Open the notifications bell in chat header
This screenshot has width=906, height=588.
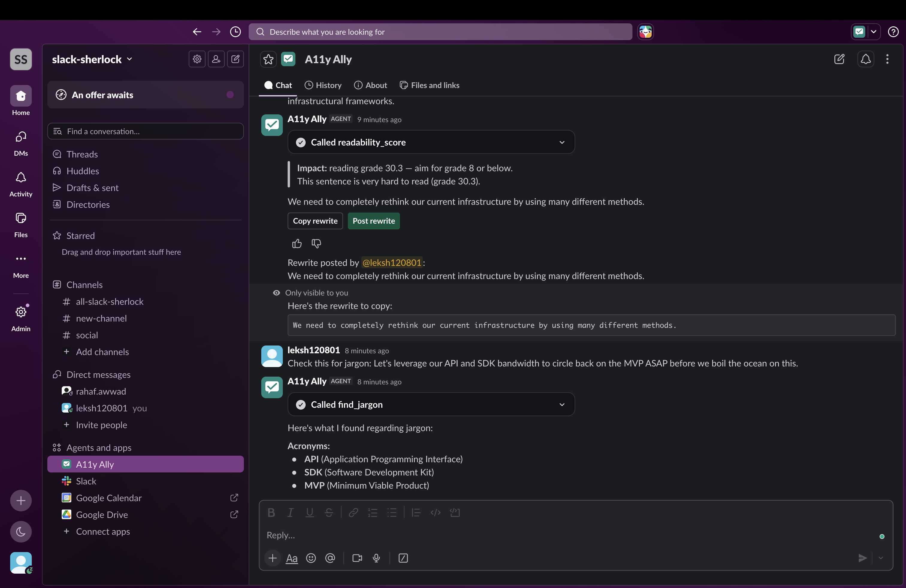point(865,59)
